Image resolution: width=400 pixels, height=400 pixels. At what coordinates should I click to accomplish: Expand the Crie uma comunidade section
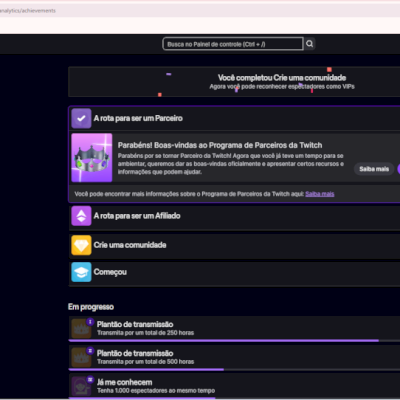tap(235, 245)
